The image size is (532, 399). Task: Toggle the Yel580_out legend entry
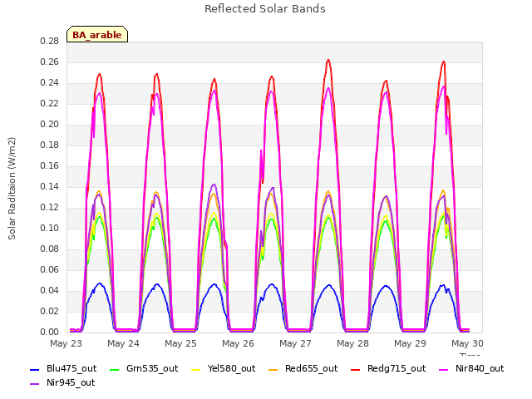pos(224,368)
